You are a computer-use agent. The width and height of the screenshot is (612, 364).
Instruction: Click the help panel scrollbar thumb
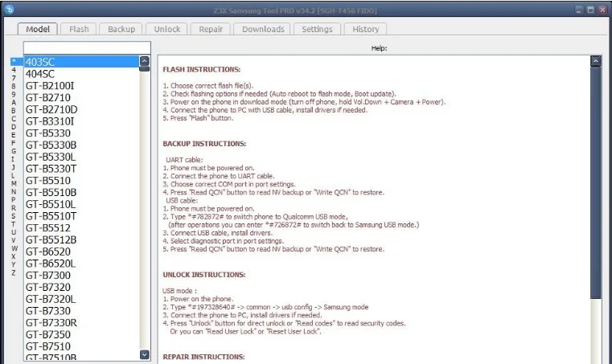(x=596, y=182)
